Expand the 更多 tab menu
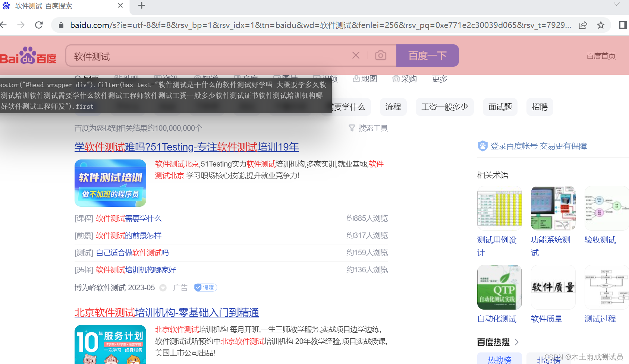Image resolution: width=629 pixels, height=364 pixels. click(x=440, y=79)
